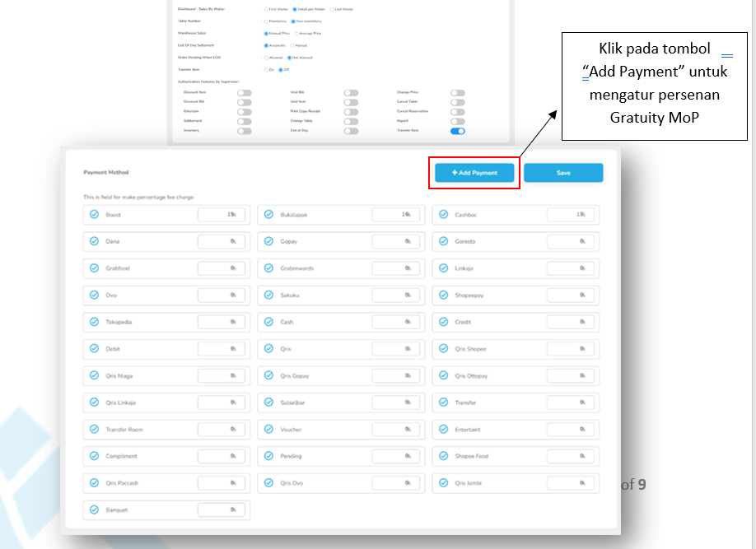756x549 pixels.
Task: Click the Qris Jambi check icon
Action: click(443, 483)
